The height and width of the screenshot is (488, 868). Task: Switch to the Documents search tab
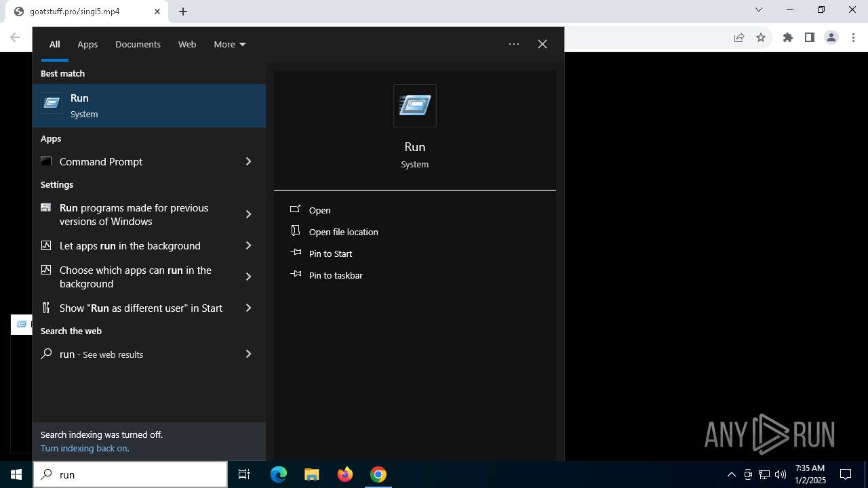(138, 44)
